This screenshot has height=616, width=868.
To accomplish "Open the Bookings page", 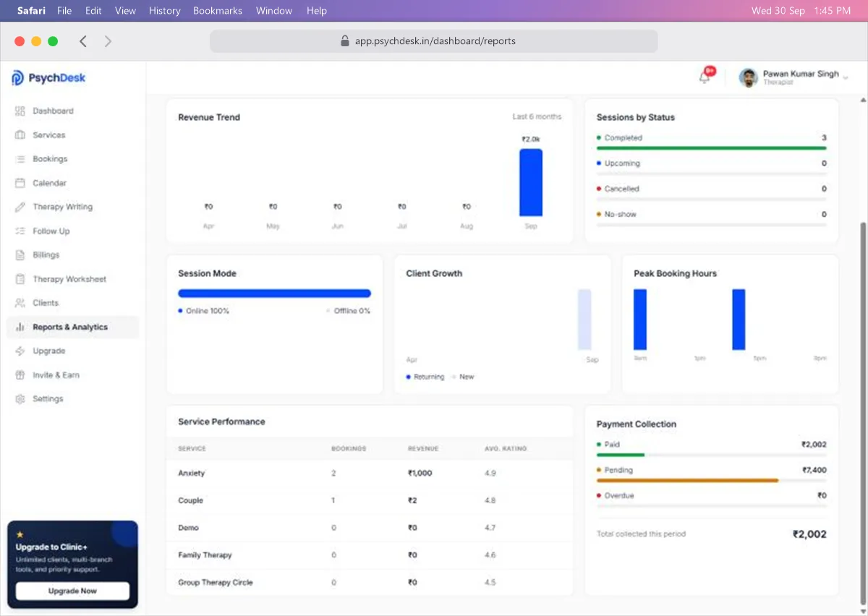I will [x=50, y=159].
